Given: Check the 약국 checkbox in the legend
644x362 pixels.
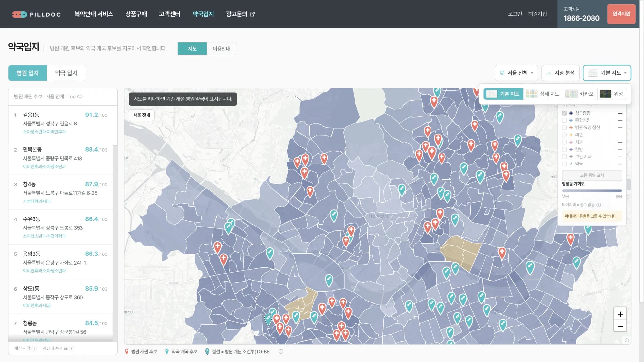Looking at the screenshot, I should pyautogui.click(x=564, y=164).
